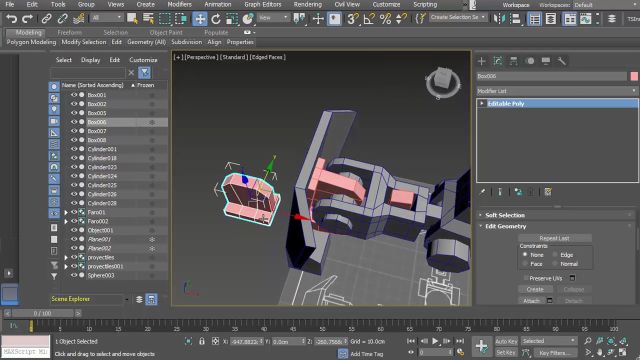Select the Face constraint radio button
640x360 pixels.
point(525,264)
